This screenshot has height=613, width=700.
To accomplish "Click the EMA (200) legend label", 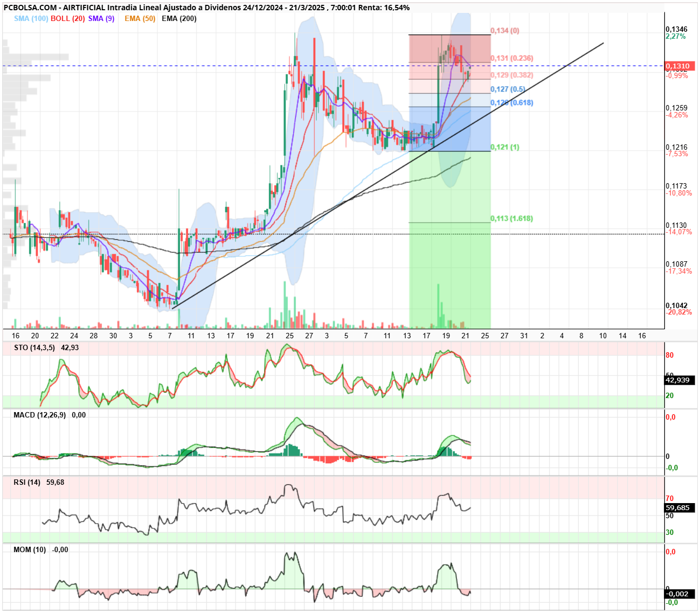I will coord(179,18).
